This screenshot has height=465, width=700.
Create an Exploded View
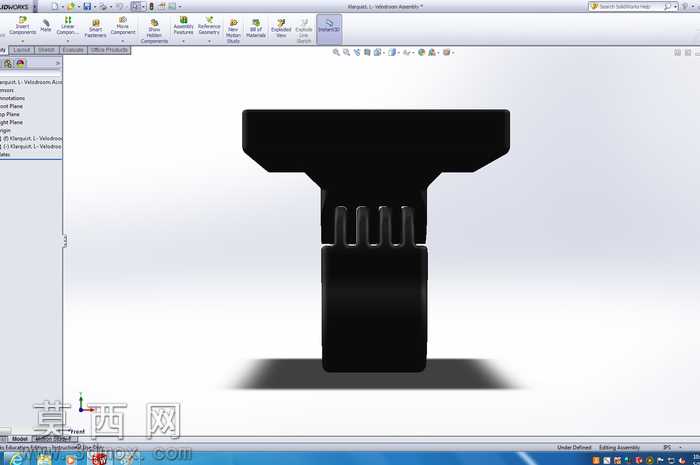point(281,28)
